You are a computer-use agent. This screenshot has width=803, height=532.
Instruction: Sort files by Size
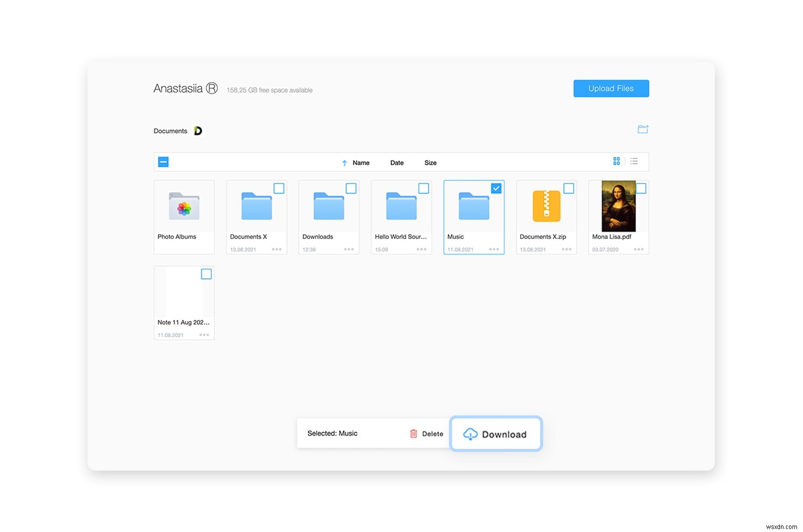tap(430, 163)
